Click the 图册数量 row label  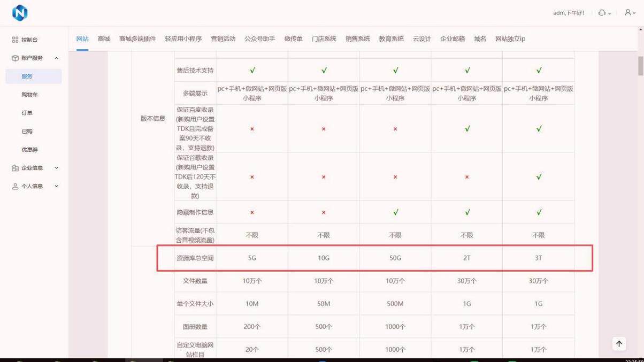[195, 327]
